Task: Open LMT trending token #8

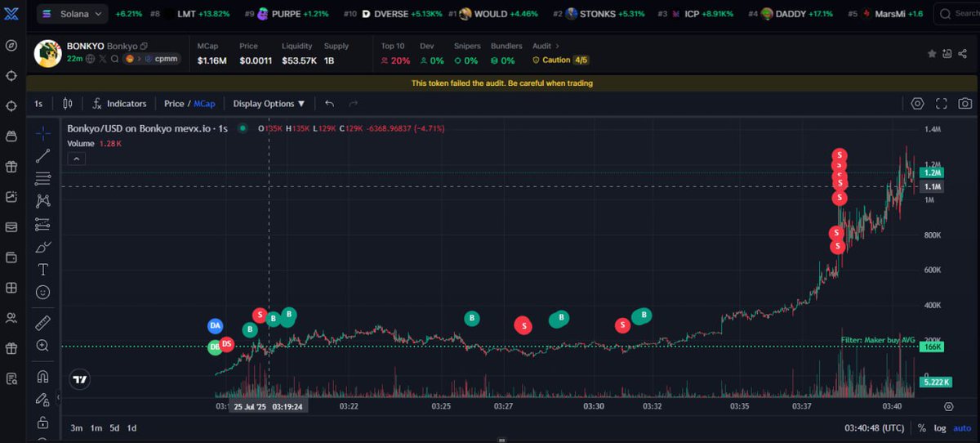Action: tap(190, 14)
